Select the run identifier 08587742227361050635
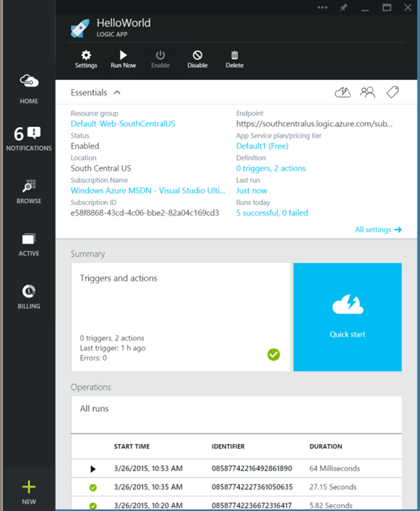 [x=252, y=487]
